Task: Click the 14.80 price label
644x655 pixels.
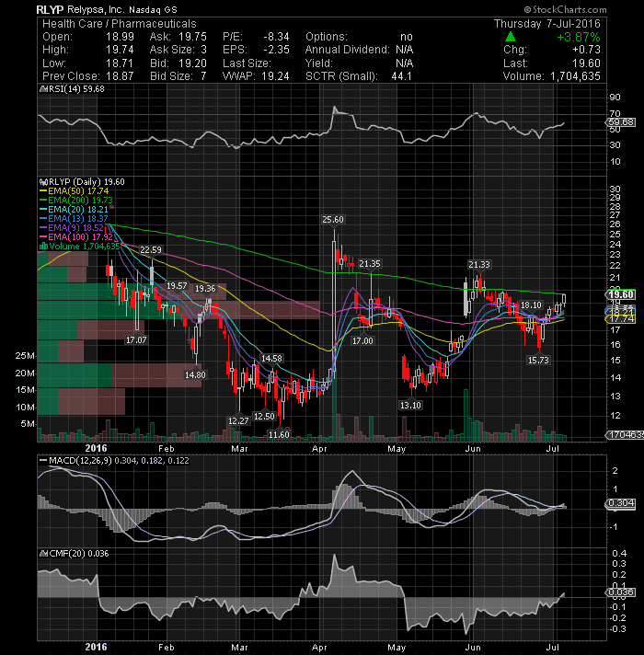Action: pos(195,375)
